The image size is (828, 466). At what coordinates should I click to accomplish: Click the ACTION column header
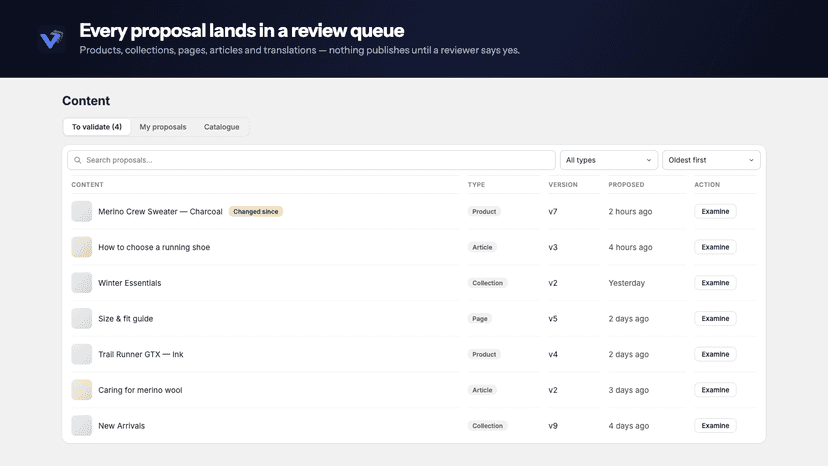coord(707,185)
